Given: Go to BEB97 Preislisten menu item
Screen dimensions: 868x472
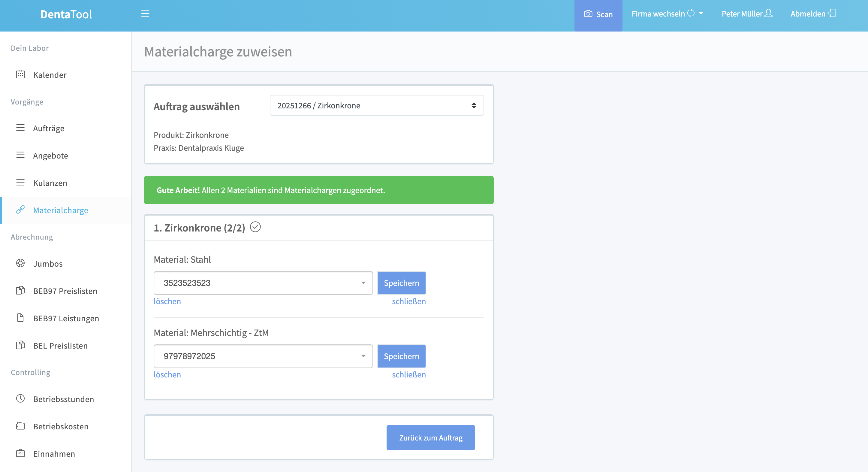Looking at the screenshot, I should point(65,291).
